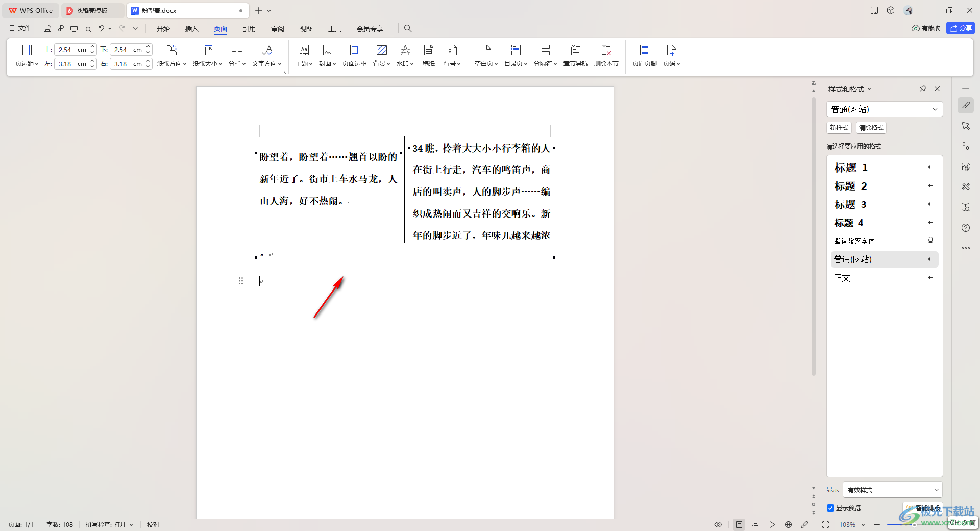The width and height of the screenshot is (980, 531).
Task: Expand the page setup dialog launcher
Action: 285,73
